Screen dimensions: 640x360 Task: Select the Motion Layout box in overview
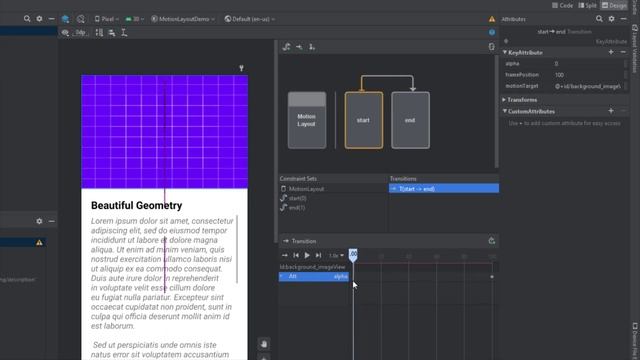point(307,120)
